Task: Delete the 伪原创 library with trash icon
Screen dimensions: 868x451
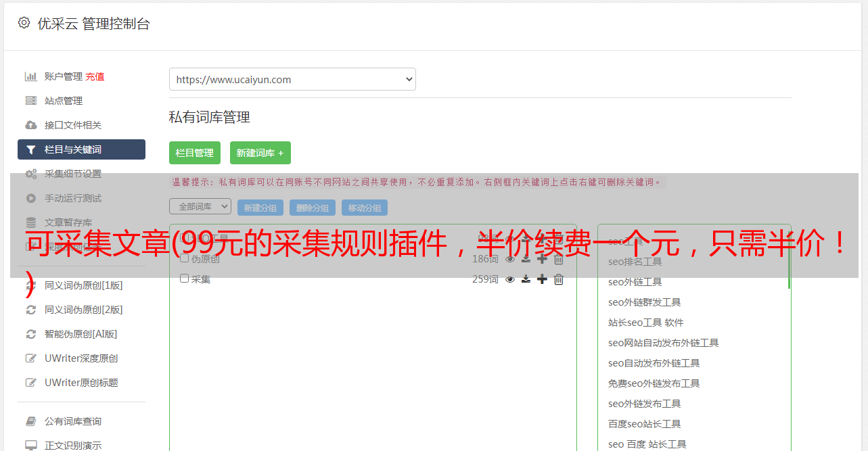Action: [x=559, y=259]
